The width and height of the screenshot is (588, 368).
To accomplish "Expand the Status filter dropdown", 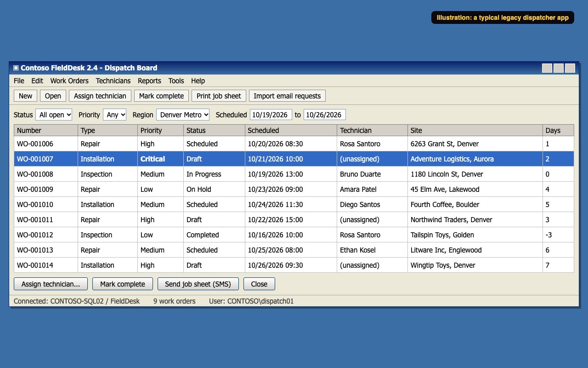I will (x=54, y=115).
